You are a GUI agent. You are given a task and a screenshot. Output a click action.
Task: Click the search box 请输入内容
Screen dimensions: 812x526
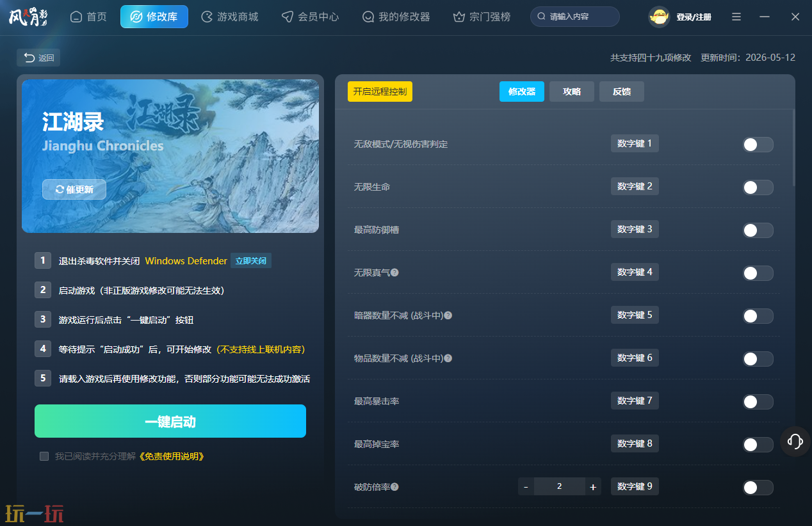575,17
